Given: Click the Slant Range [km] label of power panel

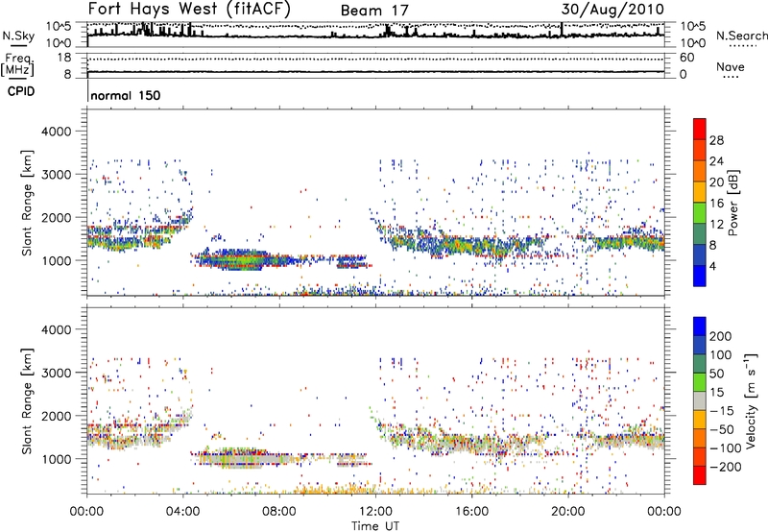Looking at the screenshot, I should pos(27,203).
